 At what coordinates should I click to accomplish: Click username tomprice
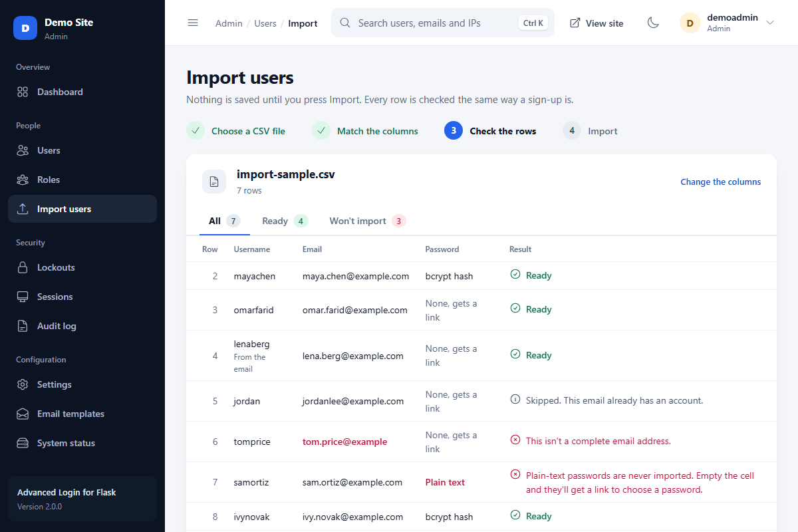pyautogui.click(x=252, y=442)
